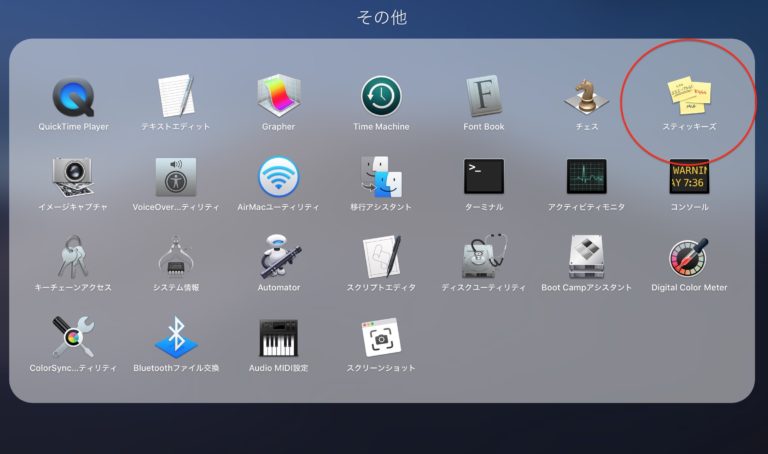This screenshot has width=768, height=454.
Task: Click the Font Book label text
Action: 483,126
